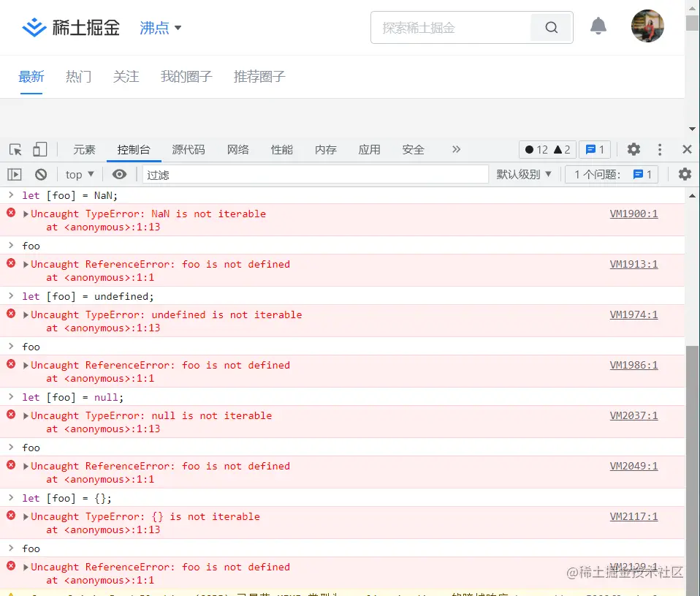Open the 应用 DevTools panel
The height and width of the screenshot is (596, 700).
pos(369,150)
